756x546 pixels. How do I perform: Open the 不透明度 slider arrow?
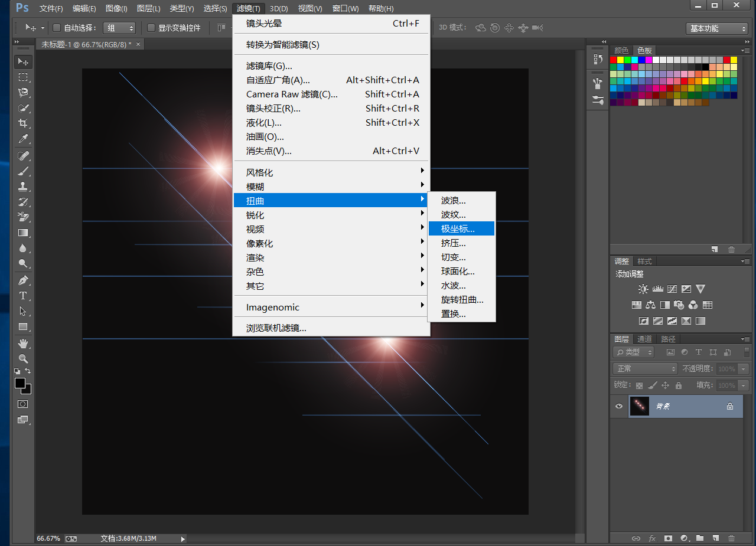point(744,369)
